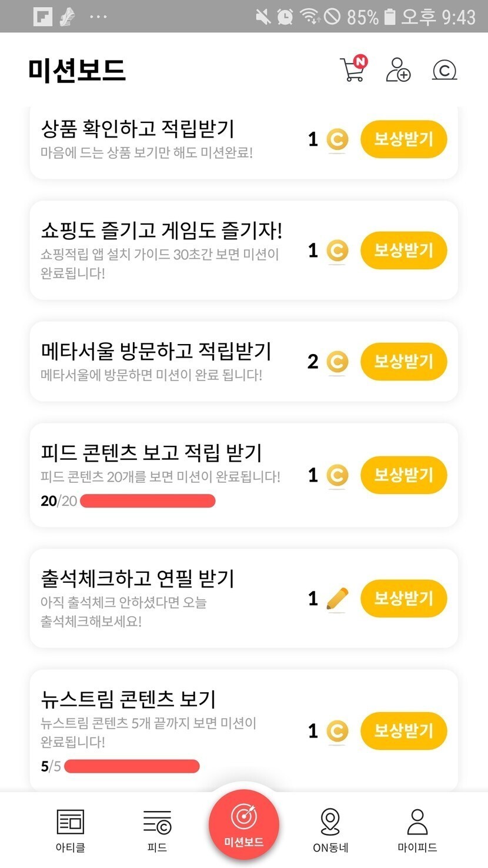Image resolution: width=488 pixels, height=868 pixels.
Task: Claim reward for 뉴스트림 콘텐츠 보기
Action: coord(403,731)
